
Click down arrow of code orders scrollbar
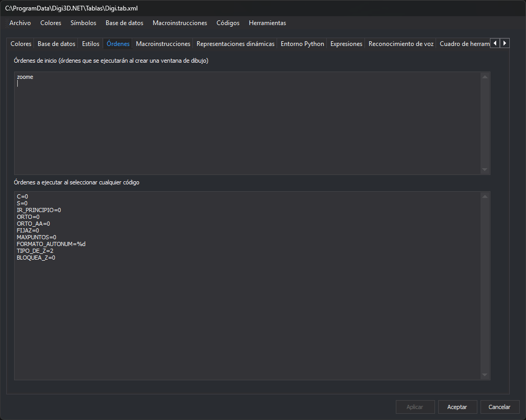click(x=485, y=375)
